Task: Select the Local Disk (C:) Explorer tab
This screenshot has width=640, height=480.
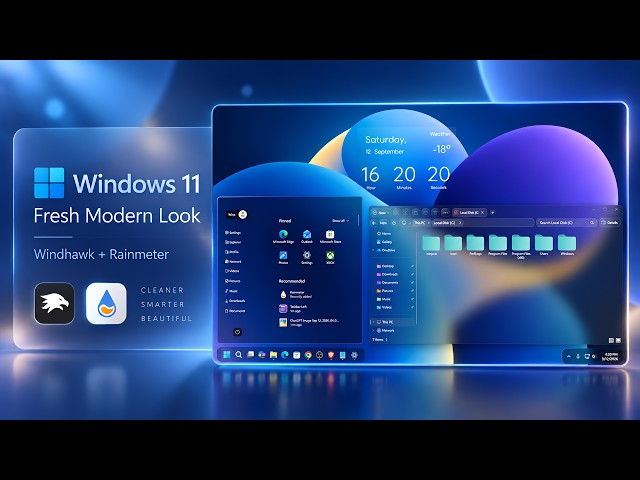Action: (469, 213)
